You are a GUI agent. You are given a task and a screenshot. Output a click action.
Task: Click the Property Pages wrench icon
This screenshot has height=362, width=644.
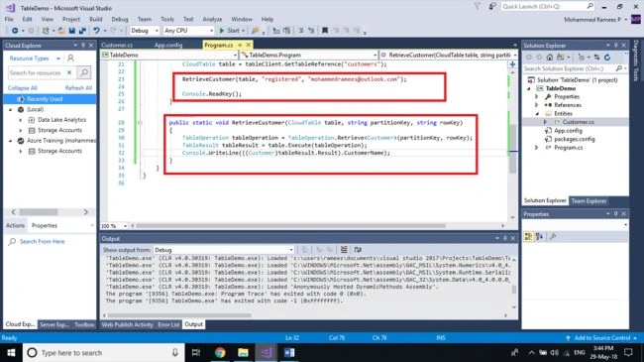[x=553, y=236]
